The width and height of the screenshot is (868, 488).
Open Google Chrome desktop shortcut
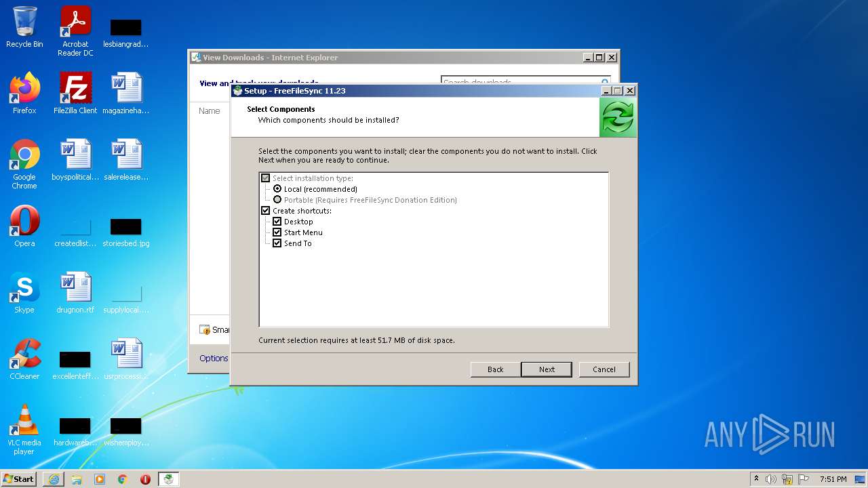pos(24,165)
